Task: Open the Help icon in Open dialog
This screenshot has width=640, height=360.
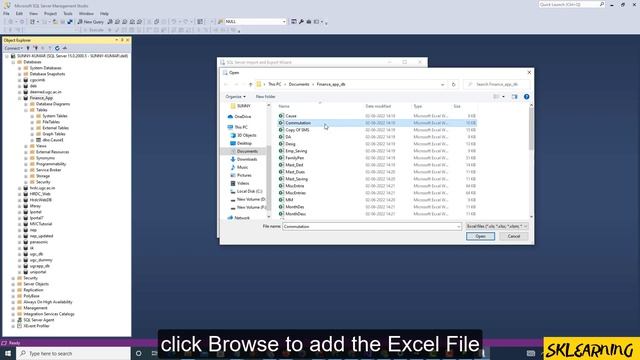Action: coord(527,97)
